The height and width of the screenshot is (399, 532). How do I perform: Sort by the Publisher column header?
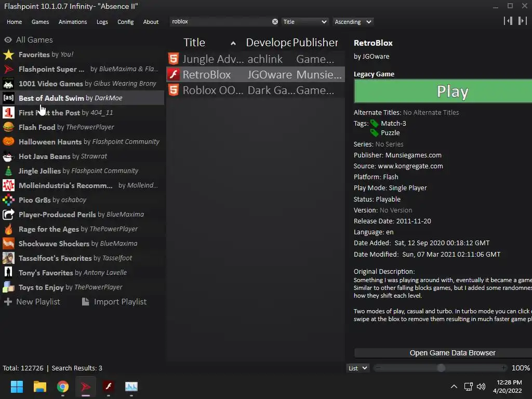click(x=315, y=43)
